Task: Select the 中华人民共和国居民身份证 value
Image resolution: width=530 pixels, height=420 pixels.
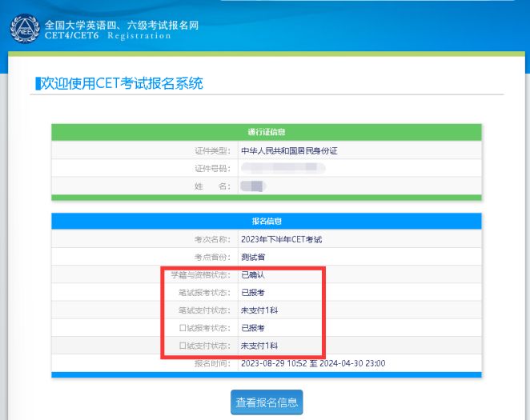Action: click(289, 151)
